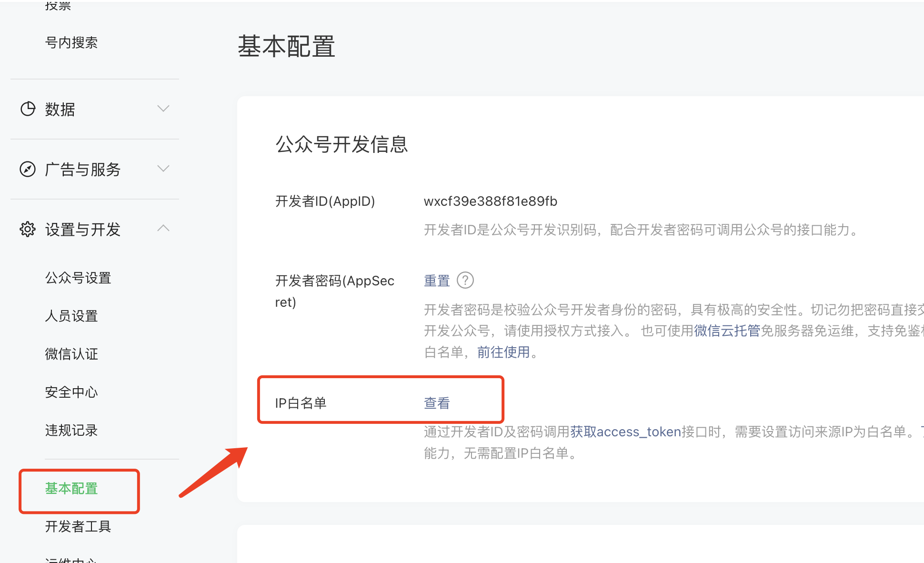Click 查看 link for IP白名单
This screenshot has width=924, height=563.
pos(437,403)
